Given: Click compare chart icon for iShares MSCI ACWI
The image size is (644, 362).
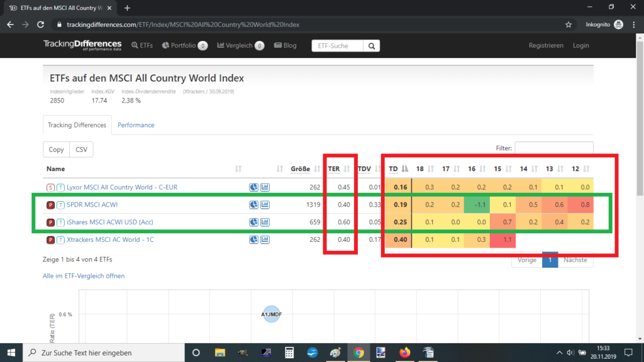Looking at the screenshot, I should (x=265, y=222).
